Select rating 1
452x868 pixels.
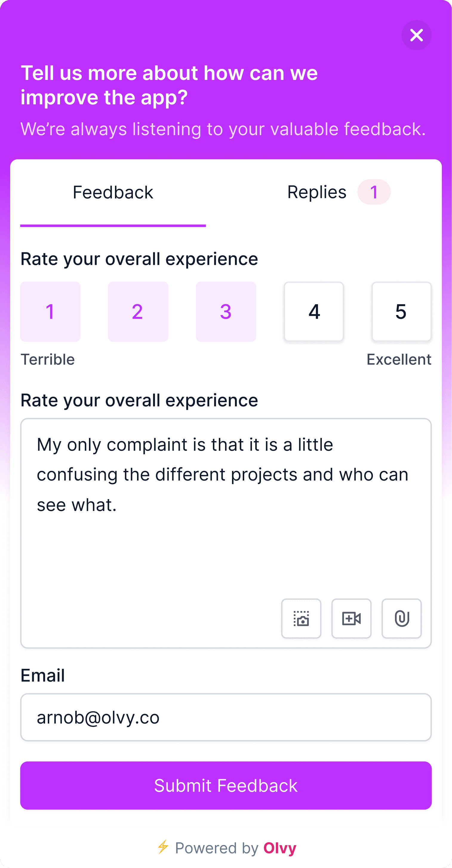pyautogui.click(x=50, y=312)
